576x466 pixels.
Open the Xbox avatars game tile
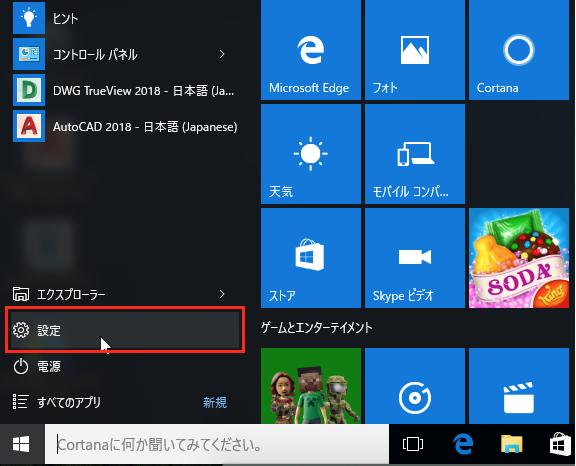[311, 386]
